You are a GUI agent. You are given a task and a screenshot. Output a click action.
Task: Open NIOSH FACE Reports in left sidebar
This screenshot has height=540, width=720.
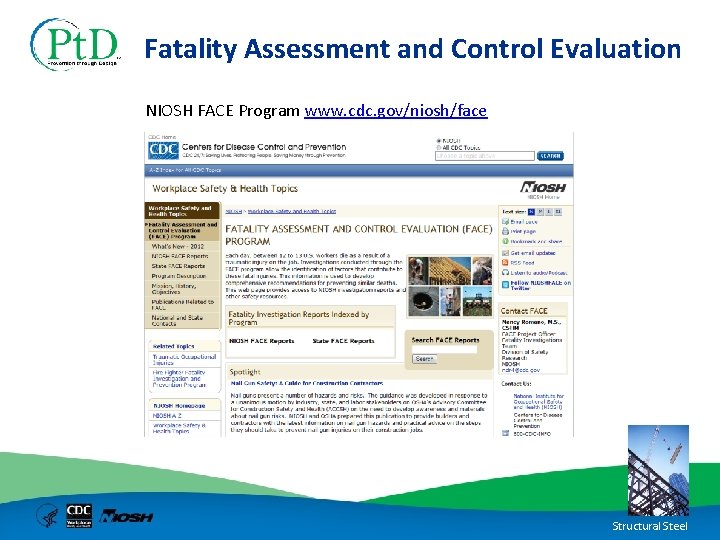coord(182,256)
